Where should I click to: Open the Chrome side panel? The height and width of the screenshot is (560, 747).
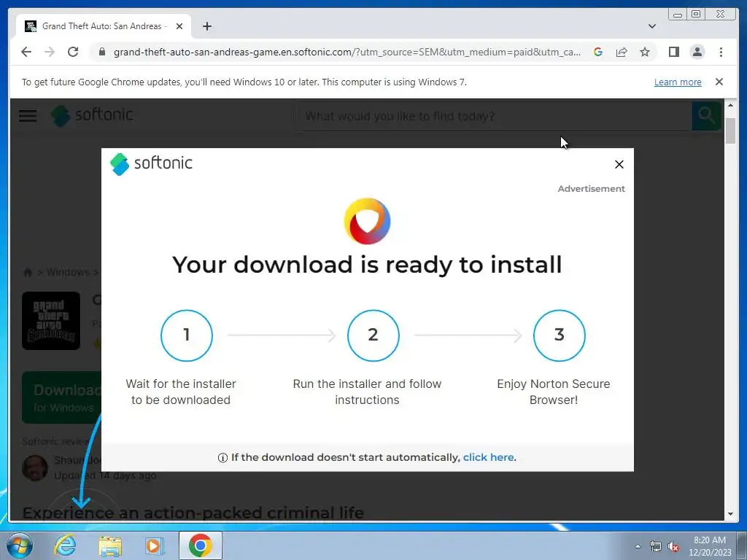pyautogui.click(x=673, y=52)
